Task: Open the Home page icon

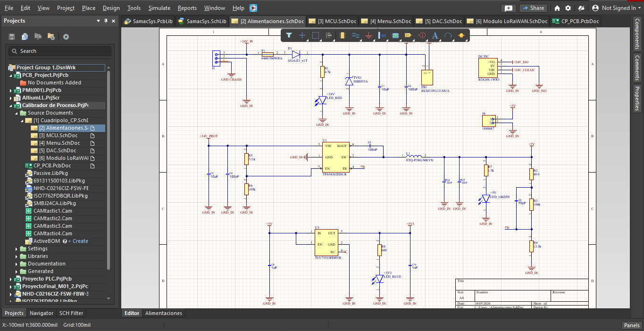Action: click(x=557, y=8)
